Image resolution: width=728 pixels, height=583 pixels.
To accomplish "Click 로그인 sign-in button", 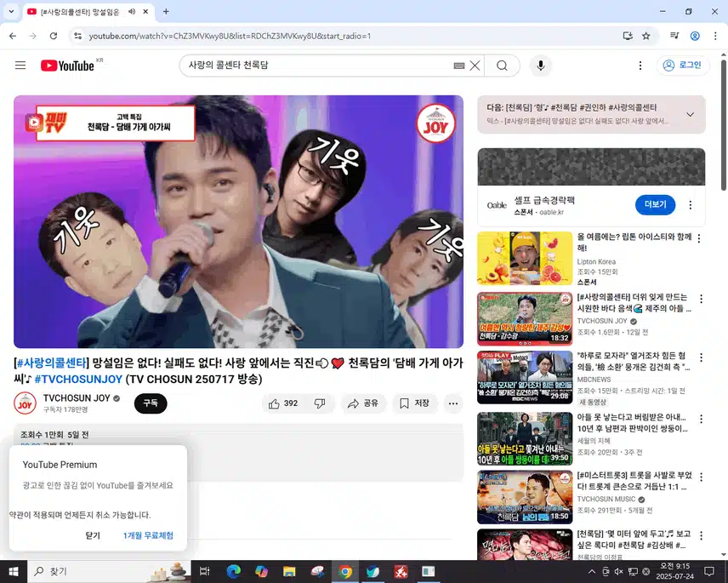I will pos(683,65).
